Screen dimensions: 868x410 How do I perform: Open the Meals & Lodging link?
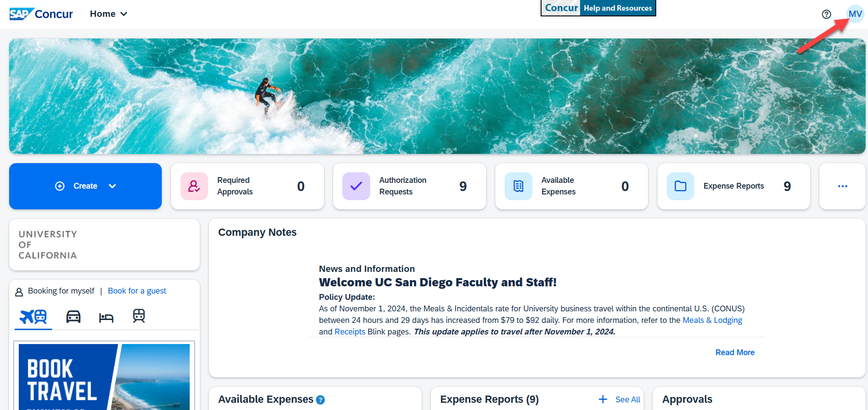[712, 320]
